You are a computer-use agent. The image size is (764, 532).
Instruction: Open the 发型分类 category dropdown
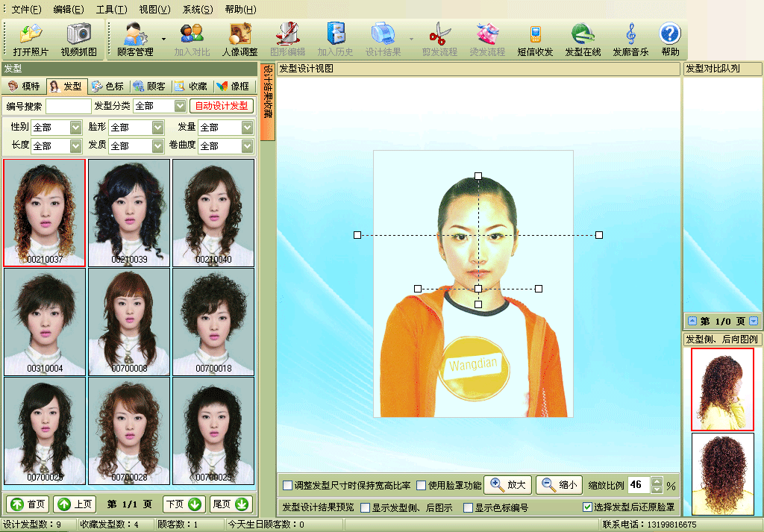click(180, 107)
